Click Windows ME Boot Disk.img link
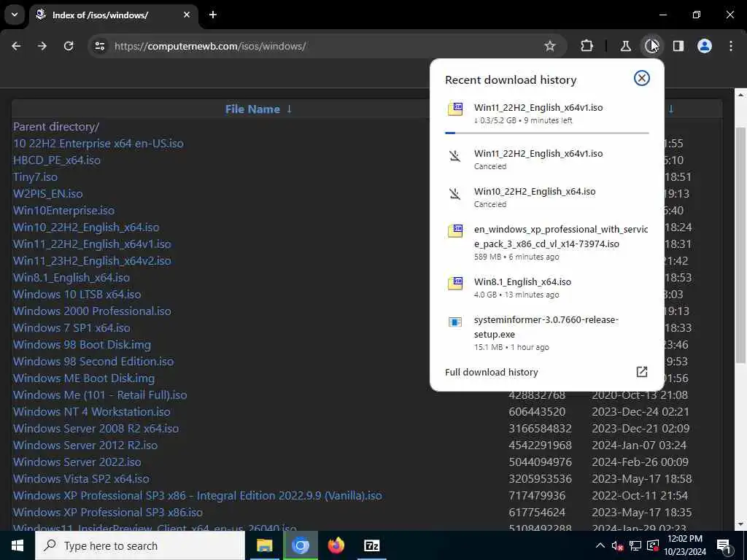The width and height of the screenshot is (747, 560). [x=84, y=378]
